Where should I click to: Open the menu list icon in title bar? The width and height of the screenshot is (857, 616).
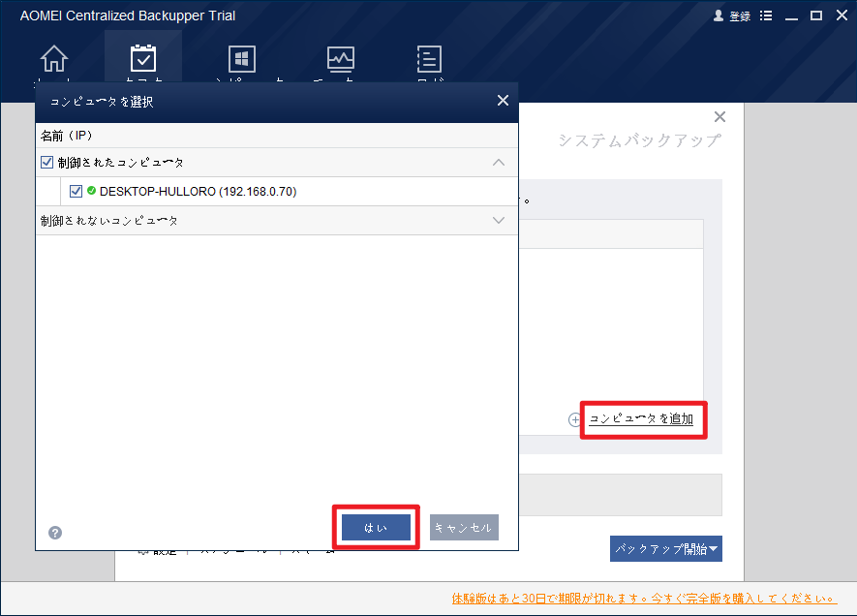point(766,15)
